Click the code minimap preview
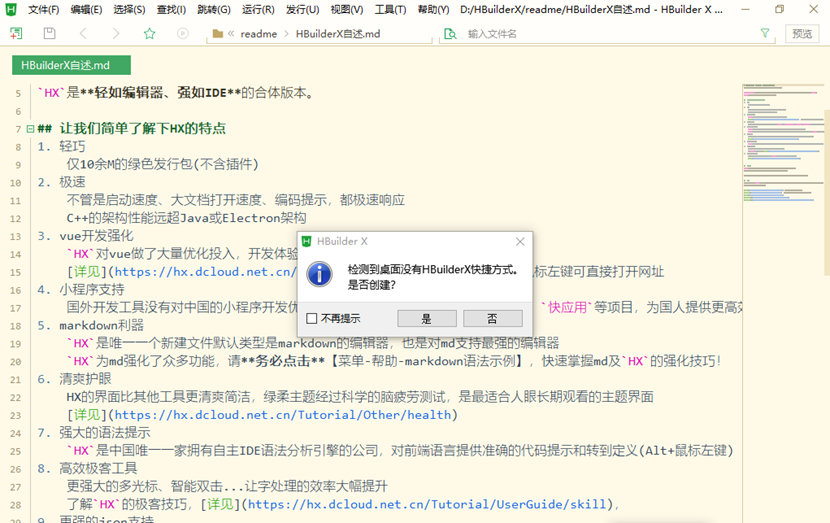830x523 pixels. click(782, 143)
